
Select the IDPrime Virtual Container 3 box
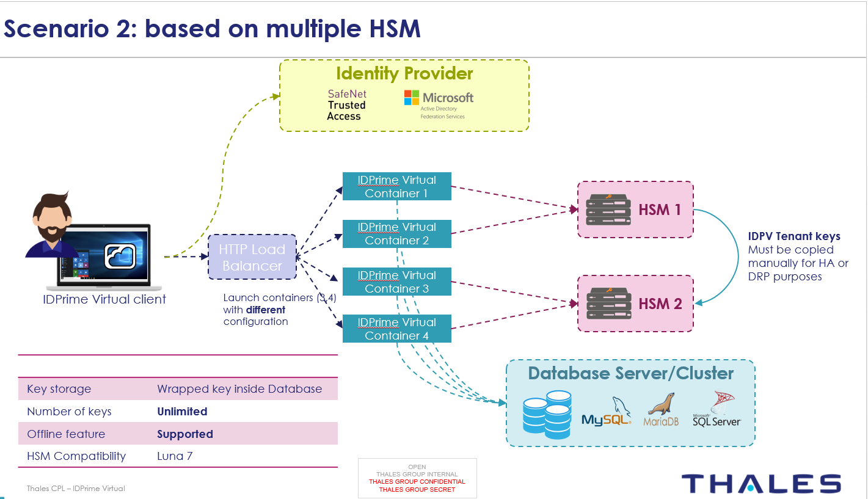397,282
